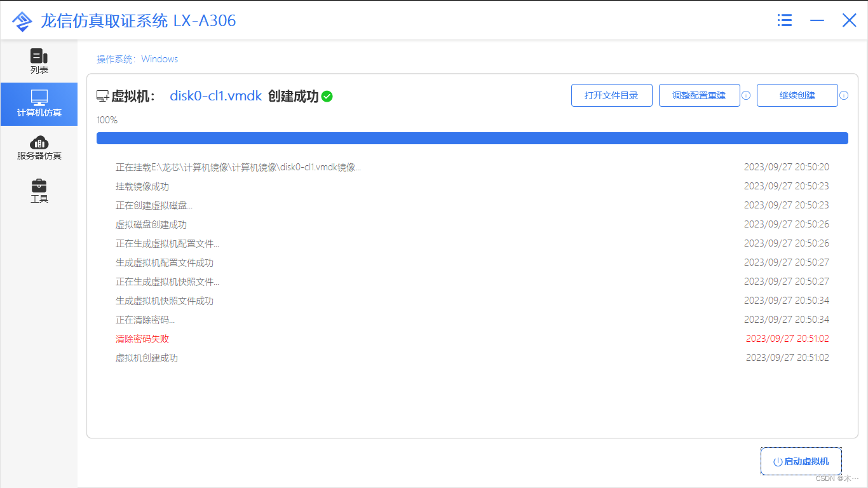
Task: Click 操作系统：Windows label
Action: tap(137, 59)
